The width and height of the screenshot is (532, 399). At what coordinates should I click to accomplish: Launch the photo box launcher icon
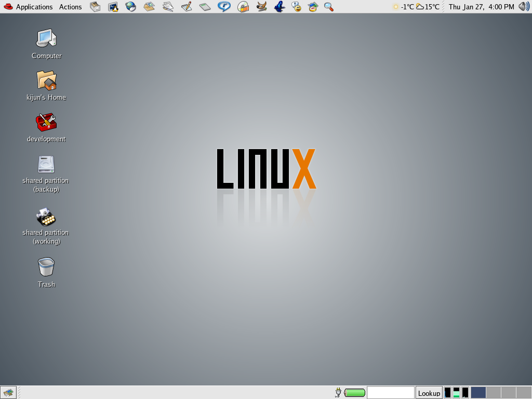[x=149, y=6]
